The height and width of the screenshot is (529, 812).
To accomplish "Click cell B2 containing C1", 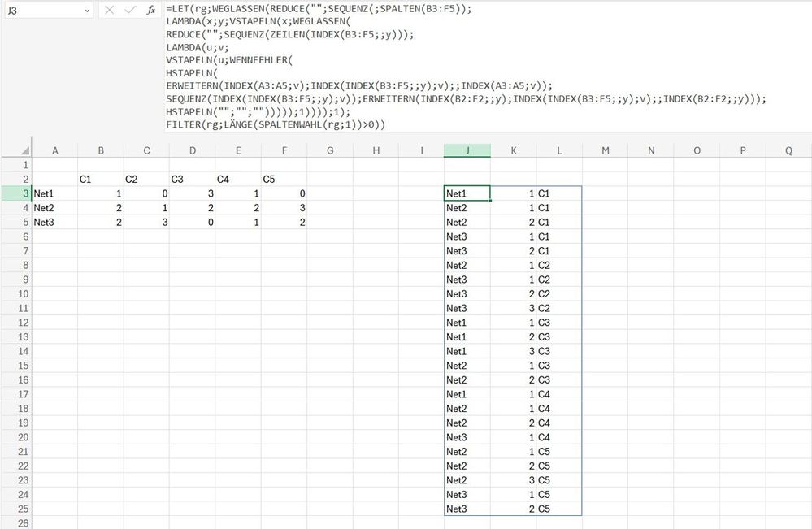I will tap(101, 179).
